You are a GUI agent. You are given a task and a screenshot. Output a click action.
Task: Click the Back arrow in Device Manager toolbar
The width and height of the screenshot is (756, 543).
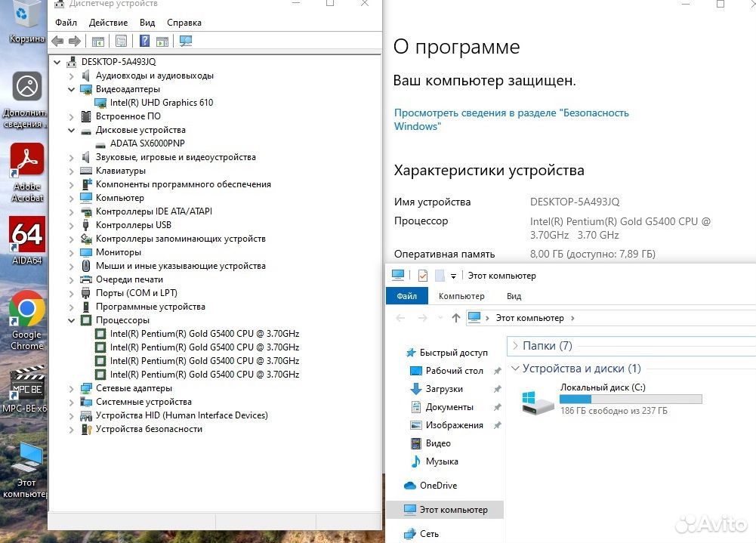pos(57,42)
